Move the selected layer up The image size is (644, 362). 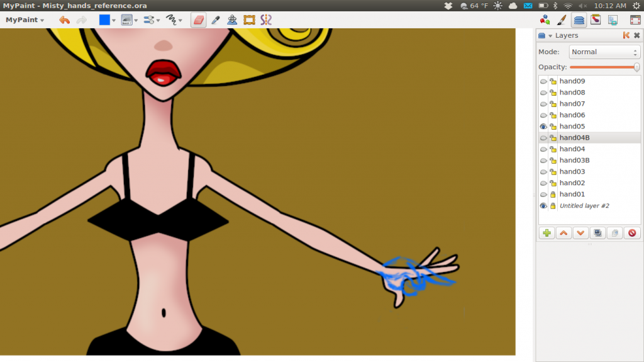point(563,233)
